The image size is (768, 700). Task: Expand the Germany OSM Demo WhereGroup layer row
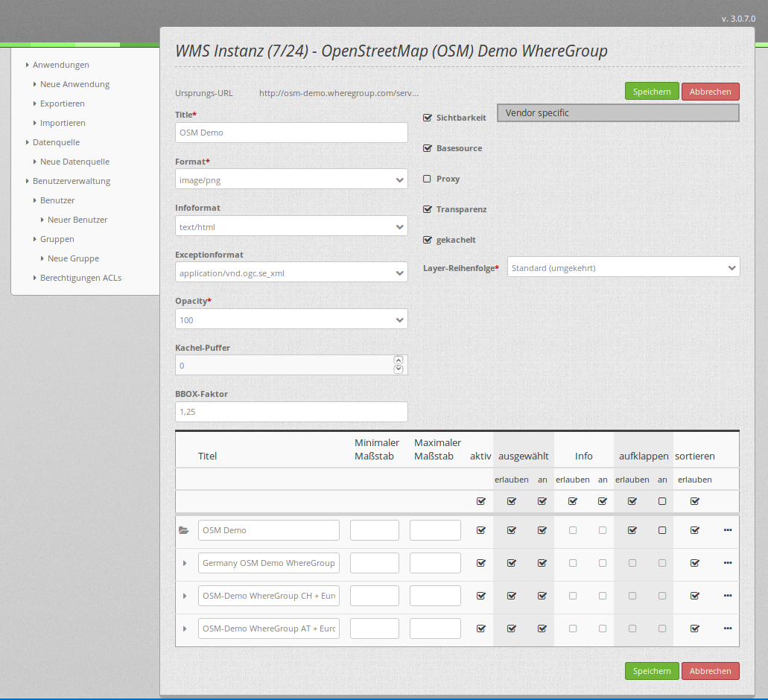pos(185,564)
